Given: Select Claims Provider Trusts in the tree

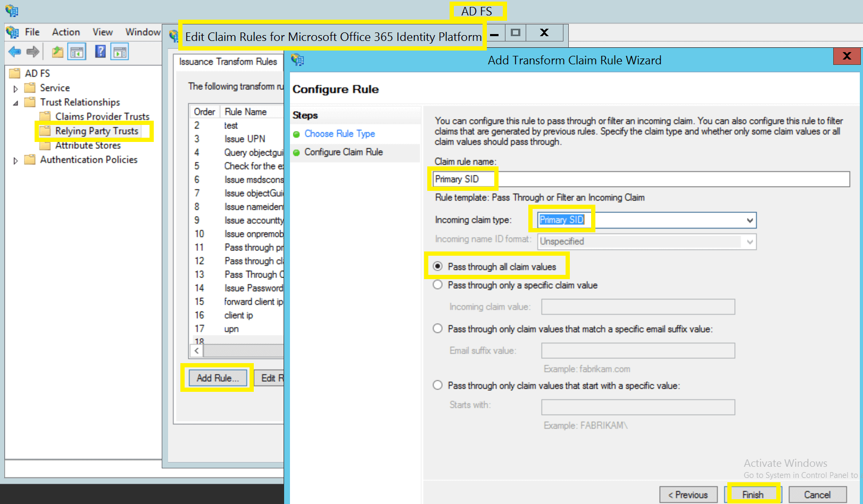Looking at the screenshot, I should pos(102,116).
